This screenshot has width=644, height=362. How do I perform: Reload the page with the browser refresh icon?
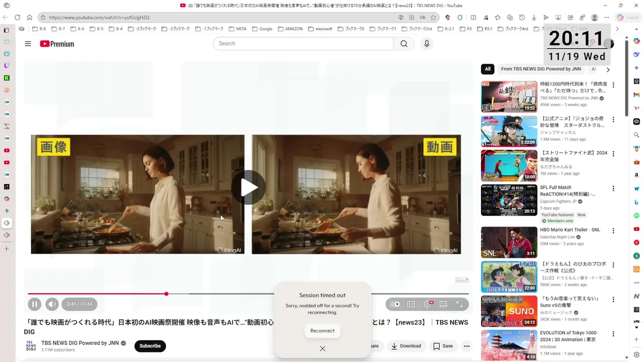coord(17,17)
